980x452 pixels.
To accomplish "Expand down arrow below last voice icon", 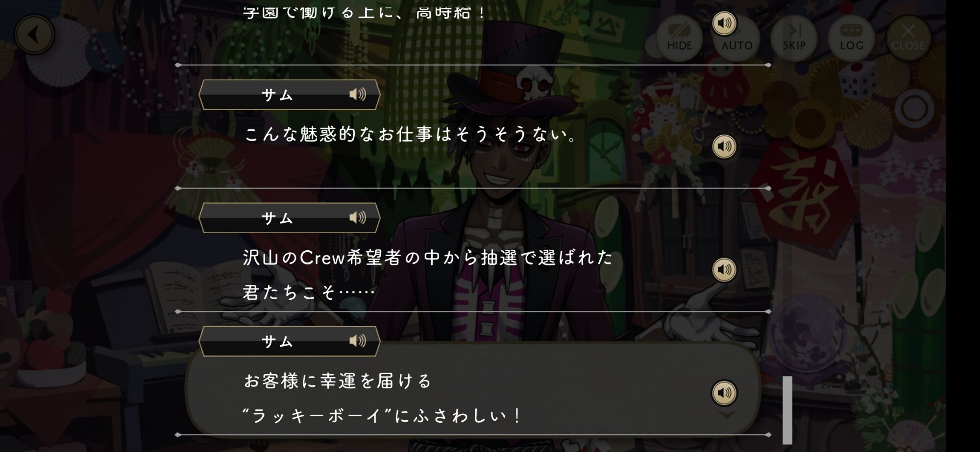I will [727, 415].
